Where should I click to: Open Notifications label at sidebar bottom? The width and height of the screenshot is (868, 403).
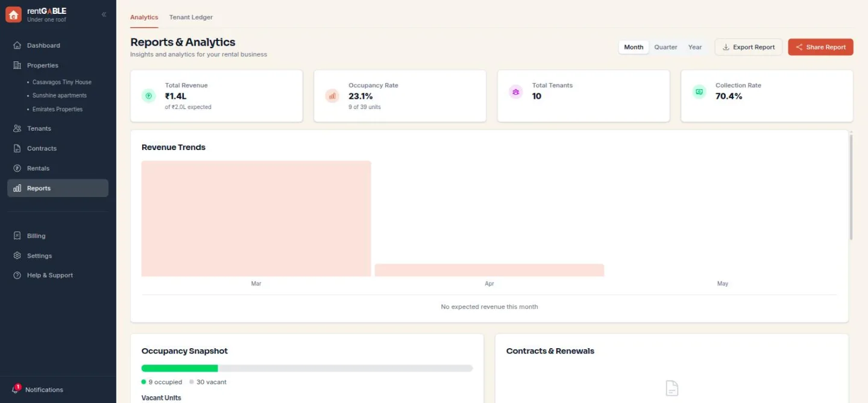point(44,390)
